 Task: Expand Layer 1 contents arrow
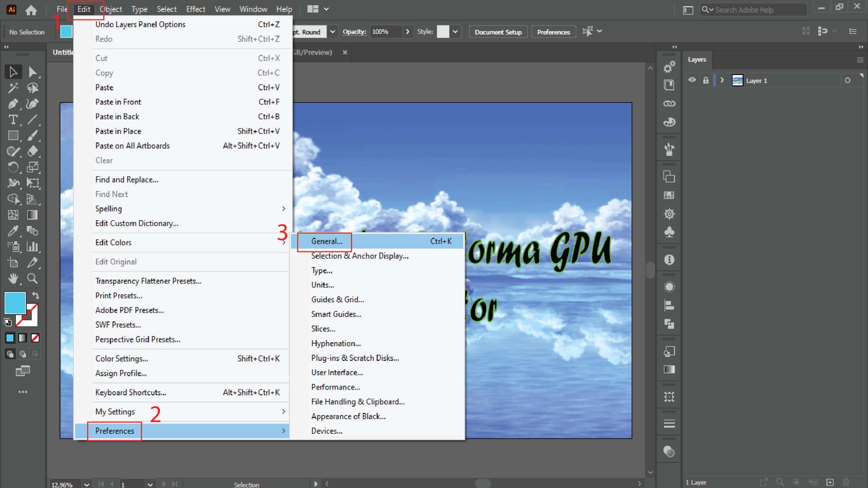(722, 80)
